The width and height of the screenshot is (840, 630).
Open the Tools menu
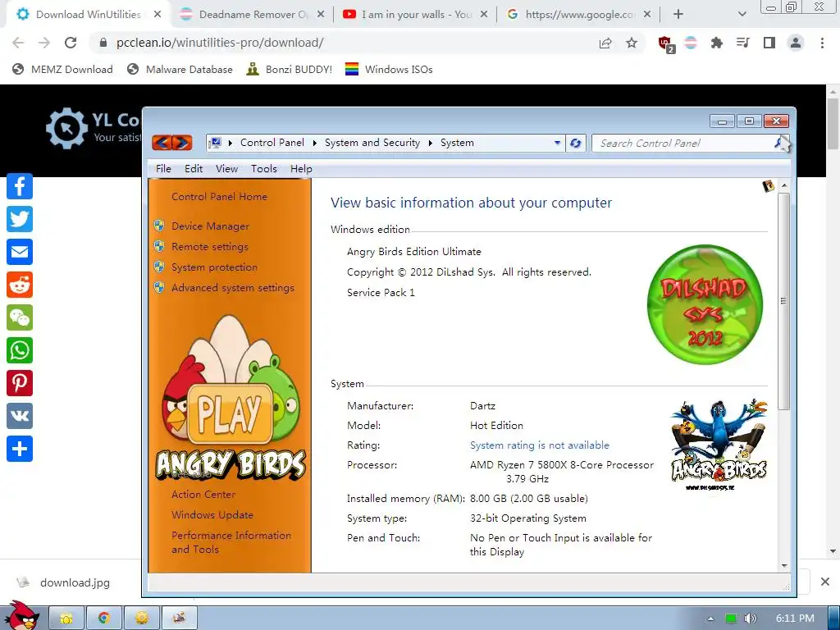click(264, 169)
